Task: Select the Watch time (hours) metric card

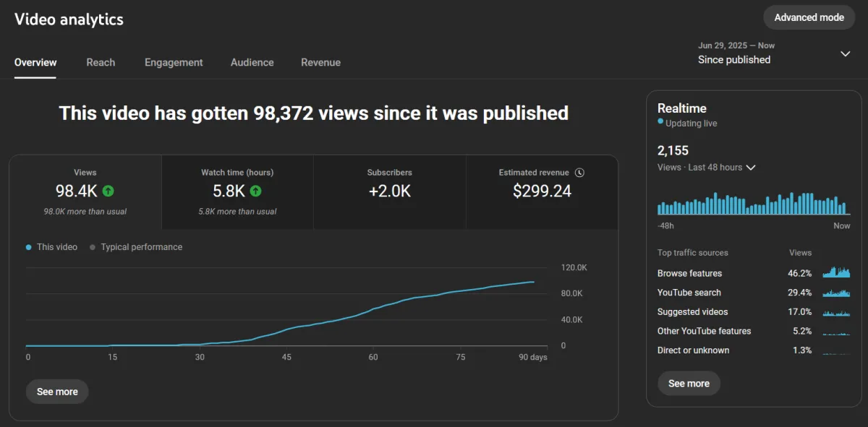Action: [237, 193]
